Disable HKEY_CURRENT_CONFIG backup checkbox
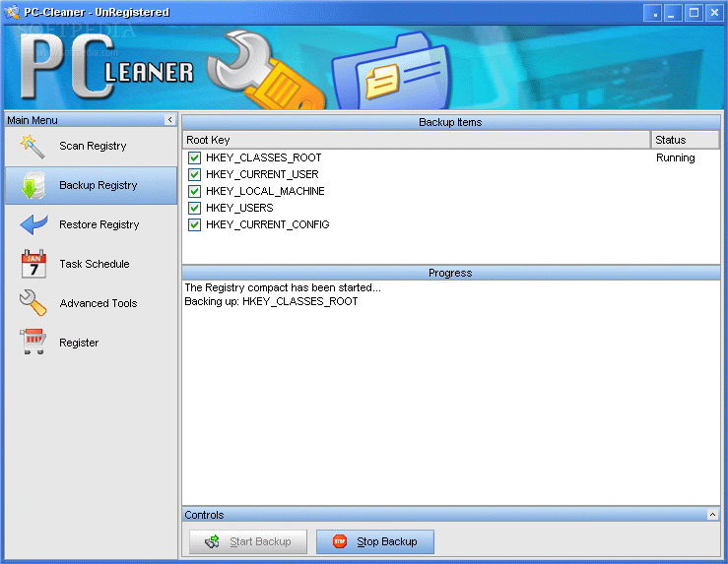Image resolution: width=728 pixels, height=564 pixels. [194, 224]
